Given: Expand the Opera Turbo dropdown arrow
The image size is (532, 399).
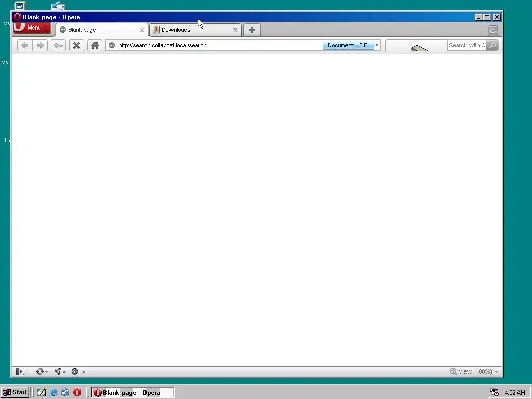Looking at the screenshot, I should click(84, 372).
